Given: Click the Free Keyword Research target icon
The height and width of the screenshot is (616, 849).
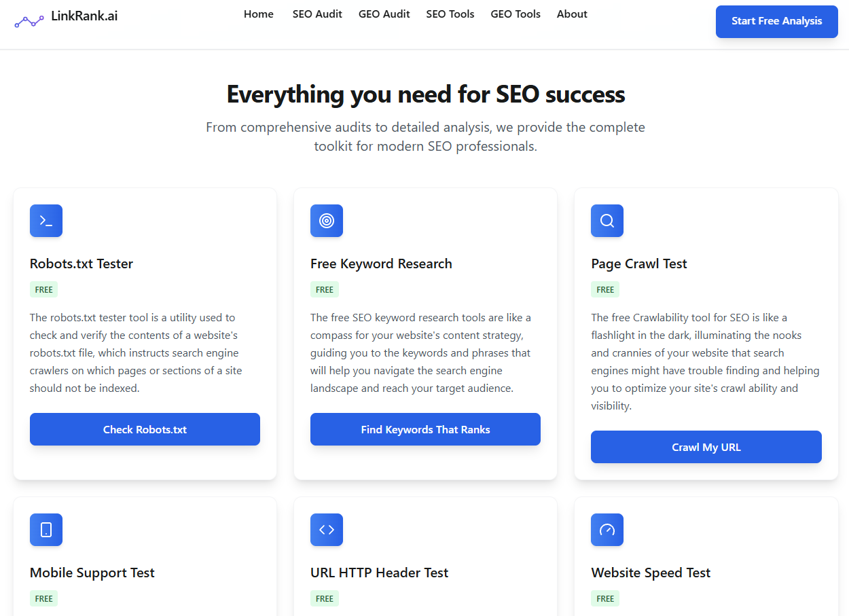Looking at the screenshot, I should click(x=327, y=221).
